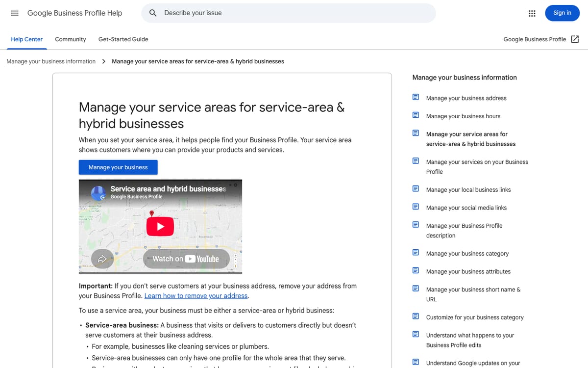588x368 pixels.
Task: Click article icon beside business short name & URL
Action: click(416, 289)
